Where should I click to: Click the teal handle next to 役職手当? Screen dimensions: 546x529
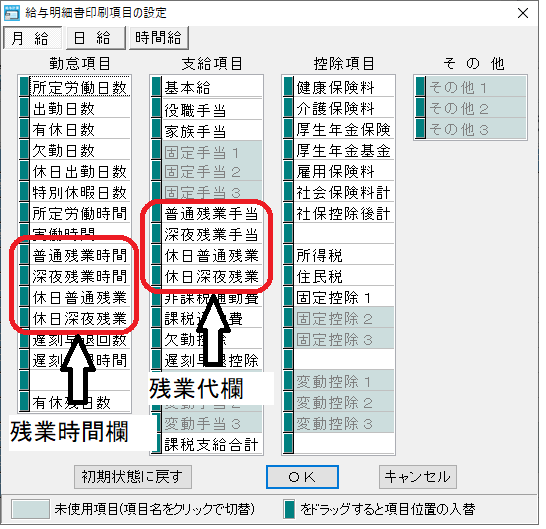[157, 108]
